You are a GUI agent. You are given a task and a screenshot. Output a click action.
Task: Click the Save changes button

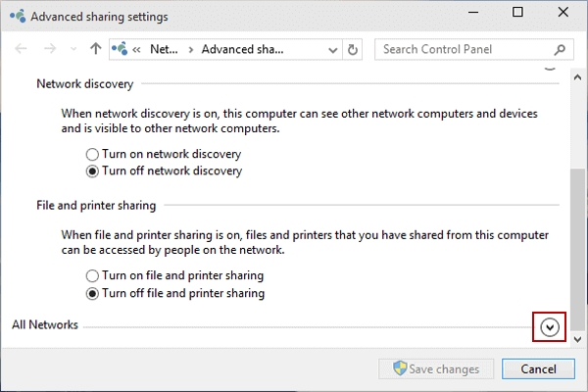[x=436, y=369]
